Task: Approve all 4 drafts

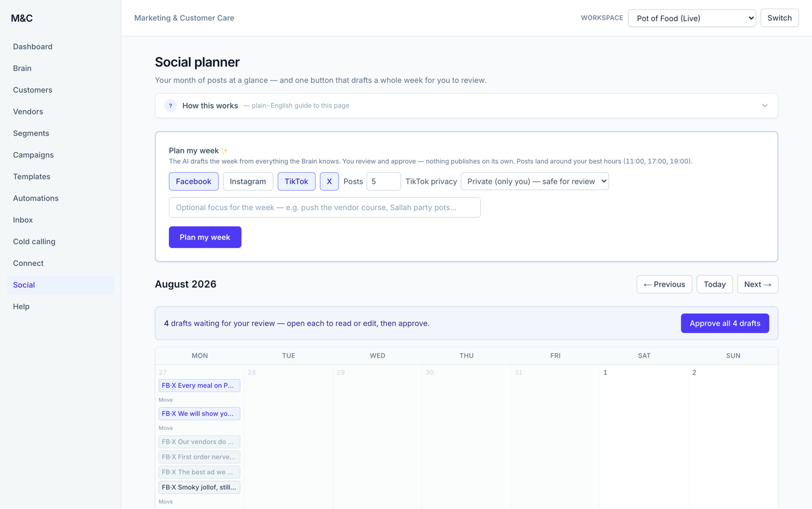Action: pos(725,323)
